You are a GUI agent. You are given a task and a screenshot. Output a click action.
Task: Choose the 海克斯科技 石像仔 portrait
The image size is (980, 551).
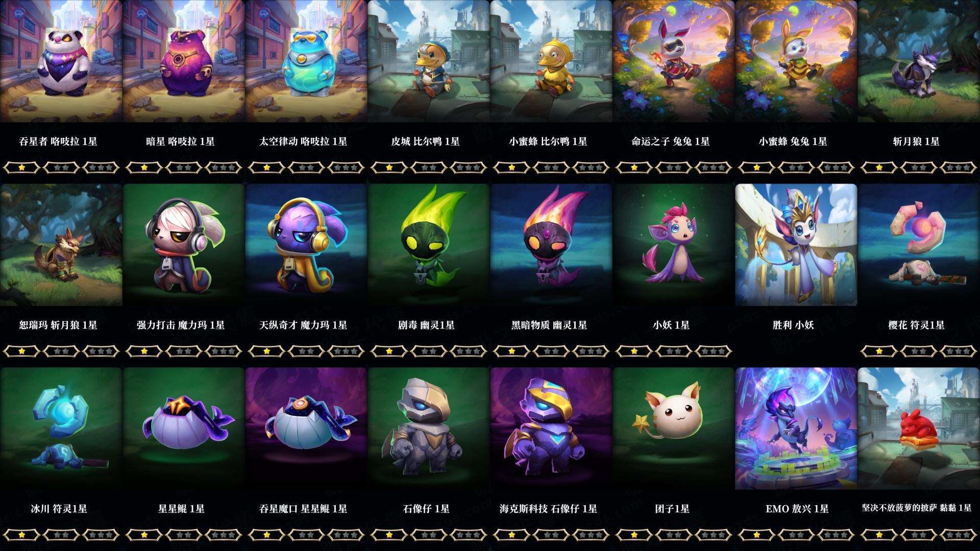[551, 429]
